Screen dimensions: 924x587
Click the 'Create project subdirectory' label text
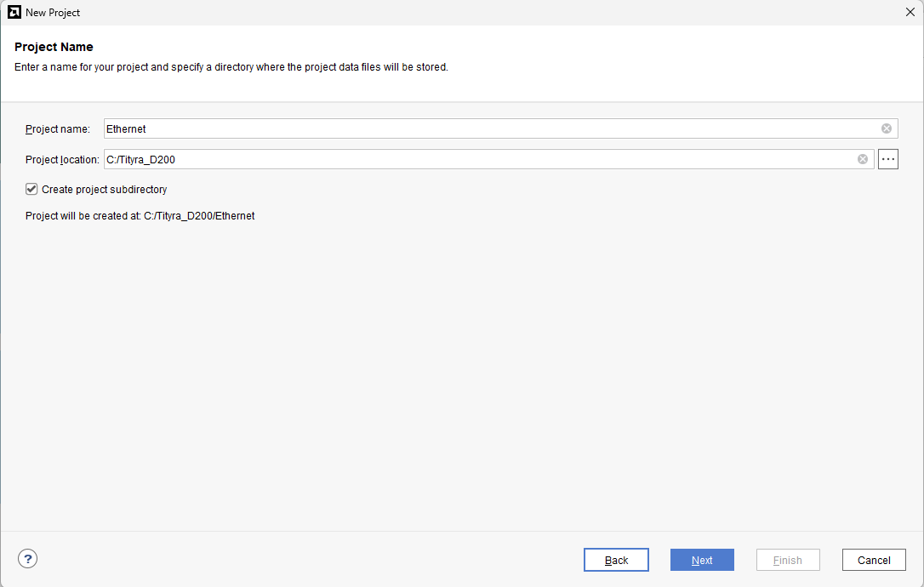(104, 190)
